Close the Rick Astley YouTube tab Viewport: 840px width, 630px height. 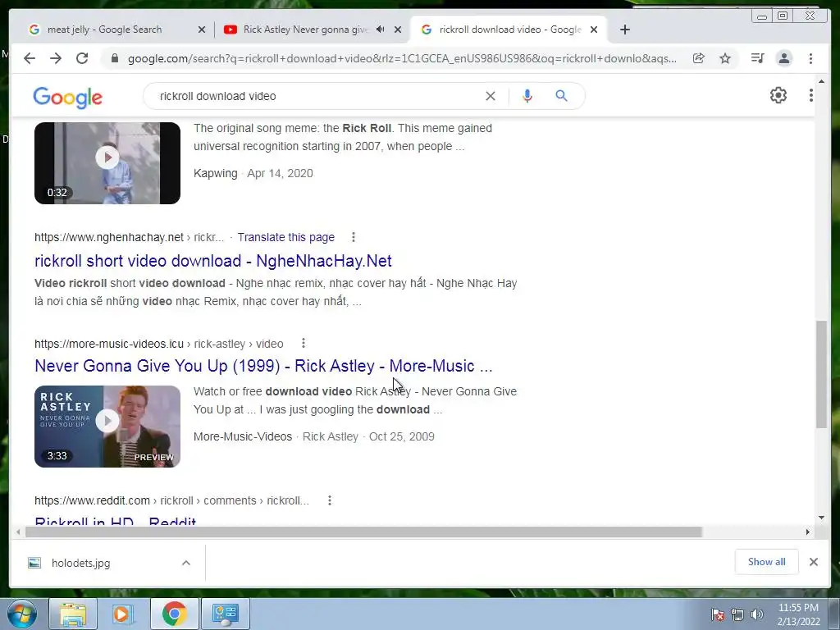click(x=398, y=30)
